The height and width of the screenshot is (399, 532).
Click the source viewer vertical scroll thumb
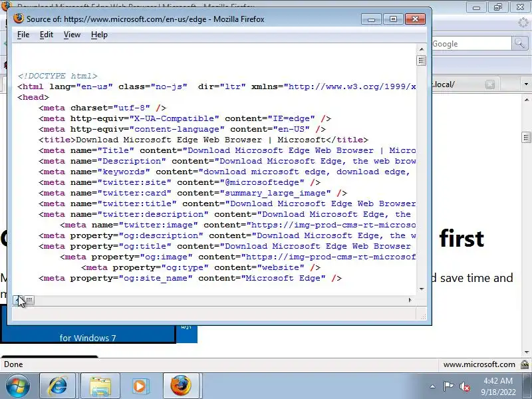422,61
